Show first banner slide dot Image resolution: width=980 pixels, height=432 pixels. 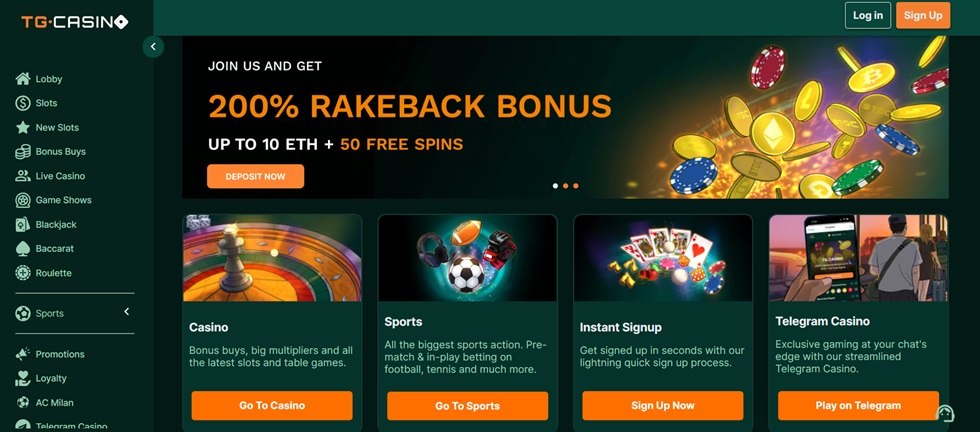click(x=555, y=186)
